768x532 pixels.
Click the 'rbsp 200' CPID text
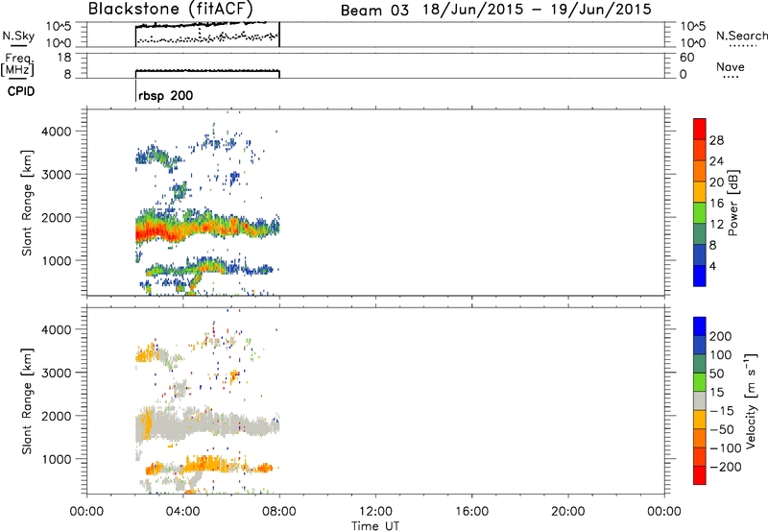pyautogui.click(x=165, y=95)
